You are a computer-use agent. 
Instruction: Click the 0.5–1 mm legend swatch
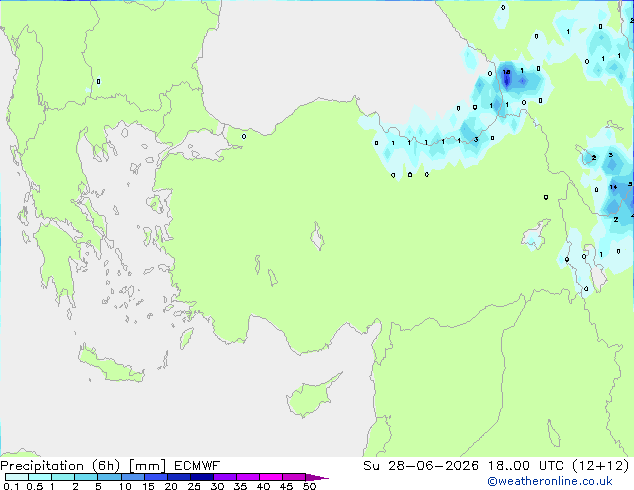pos(40,477)
